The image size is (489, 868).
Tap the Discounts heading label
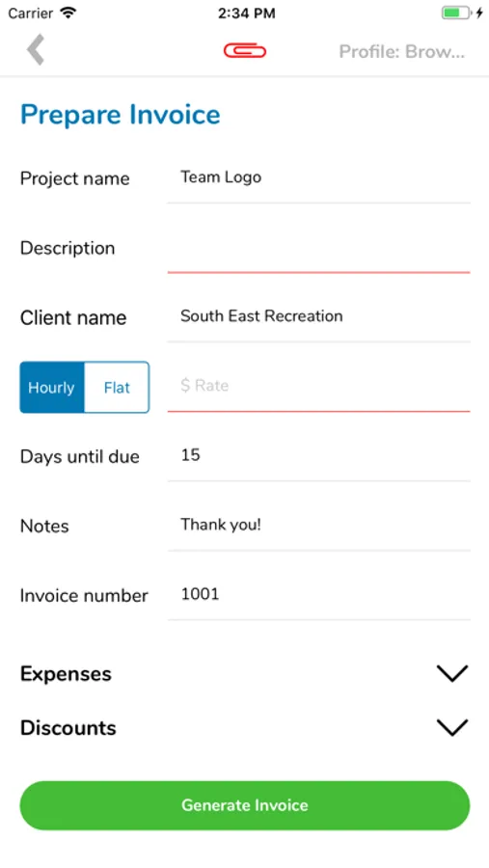68,727
